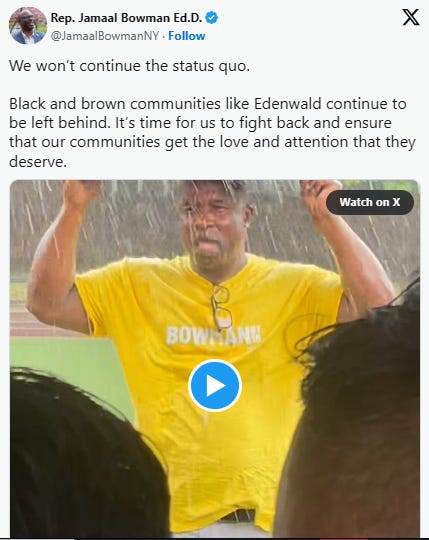
Task: Follow the @JamaalBowmanNY account
Action: coord(186,36)
